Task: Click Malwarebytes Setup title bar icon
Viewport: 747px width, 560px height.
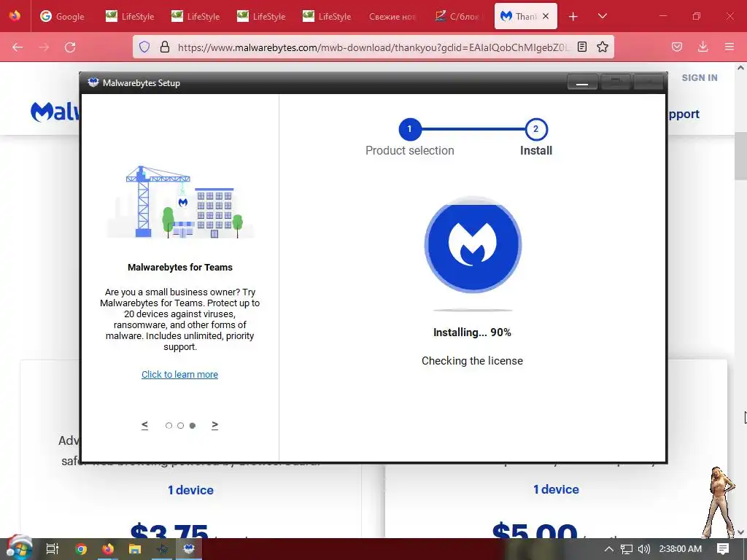Action: 93,82
